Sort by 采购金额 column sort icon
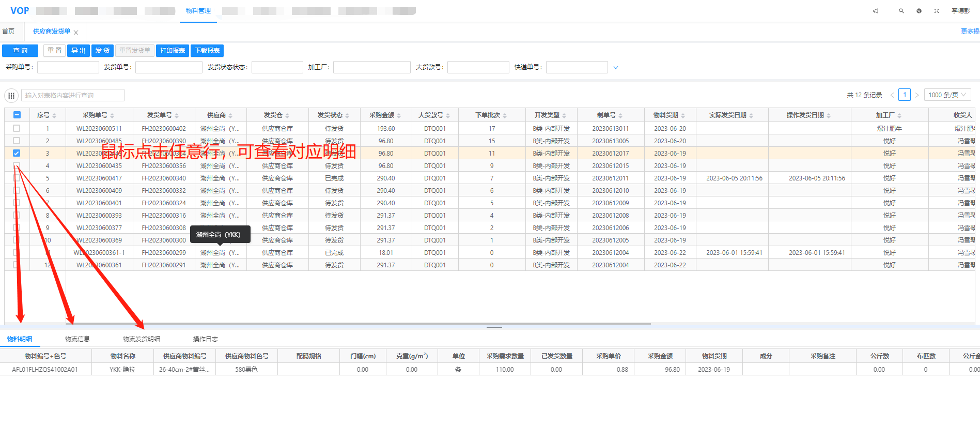 point(399,116)
